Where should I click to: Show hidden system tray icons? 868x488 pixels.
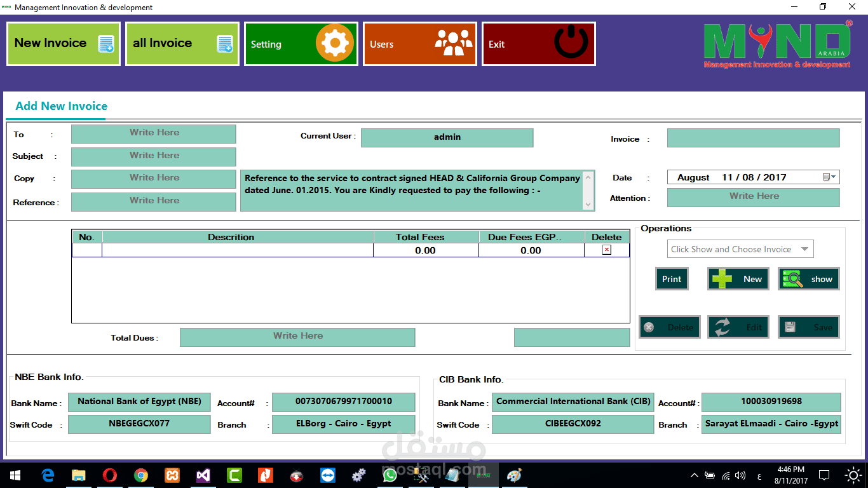tap(695, 475)
